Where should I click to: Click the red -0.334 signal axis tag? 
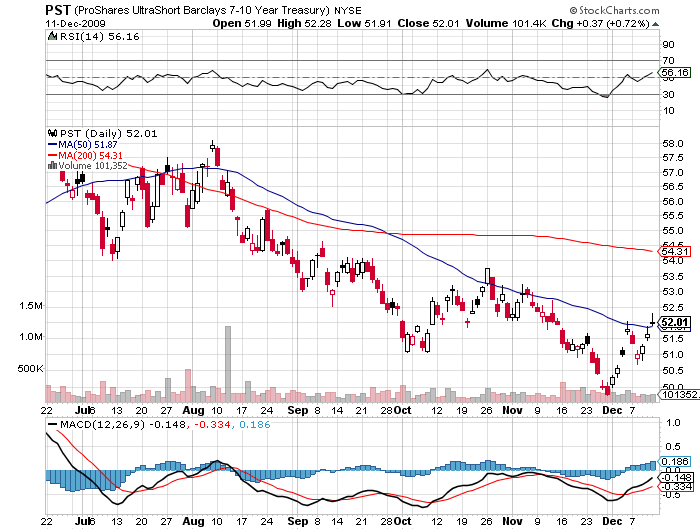[677, 486]
